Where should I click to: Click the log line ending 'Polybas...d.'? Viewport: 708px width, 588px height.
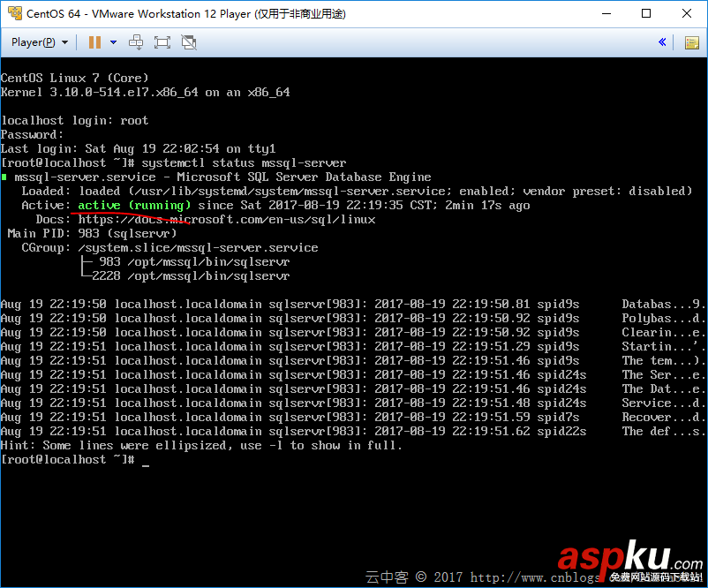pyautogui.click(x=352, y=319)
